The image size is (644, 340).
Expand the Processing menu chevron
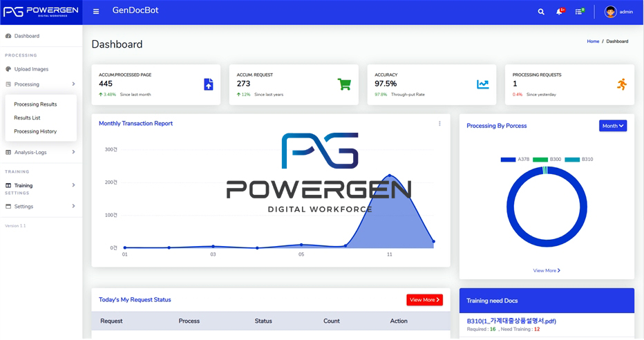73,84
